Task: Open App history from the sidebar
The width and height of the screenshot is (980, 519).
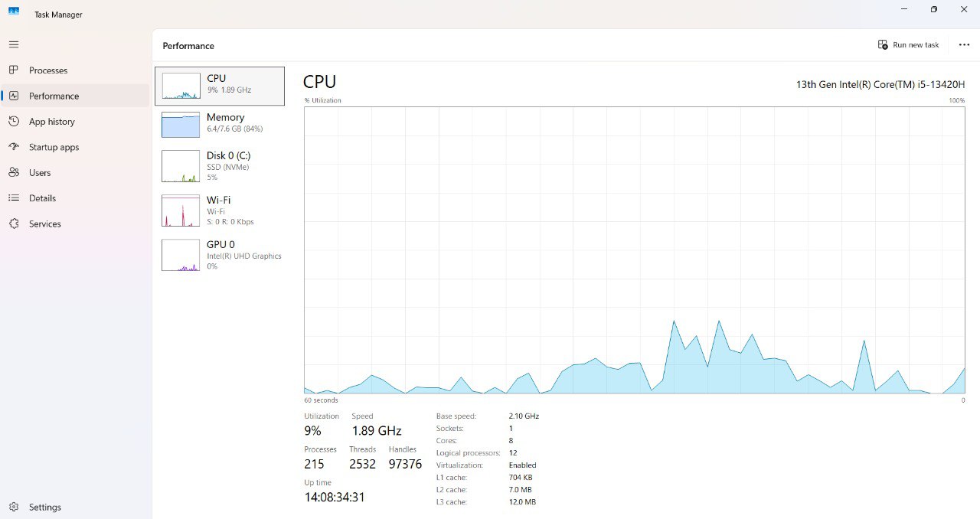Action: tap(14, 121)
